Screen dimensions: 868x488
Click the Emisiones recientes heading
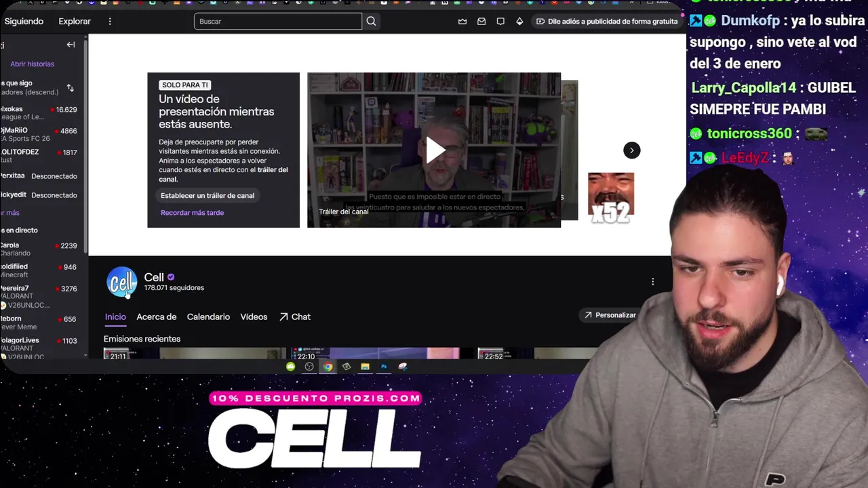(x=142, y=339)
